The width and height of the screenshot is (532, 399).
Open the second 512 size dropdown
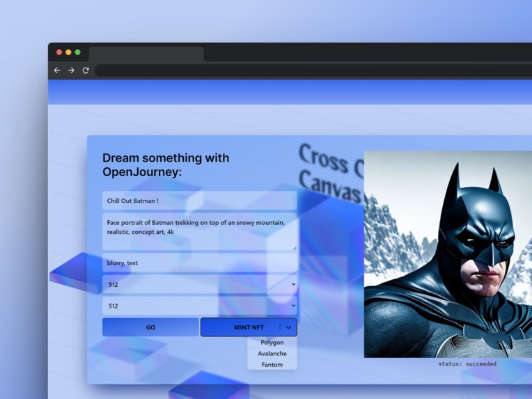click(x=199, y=306)
